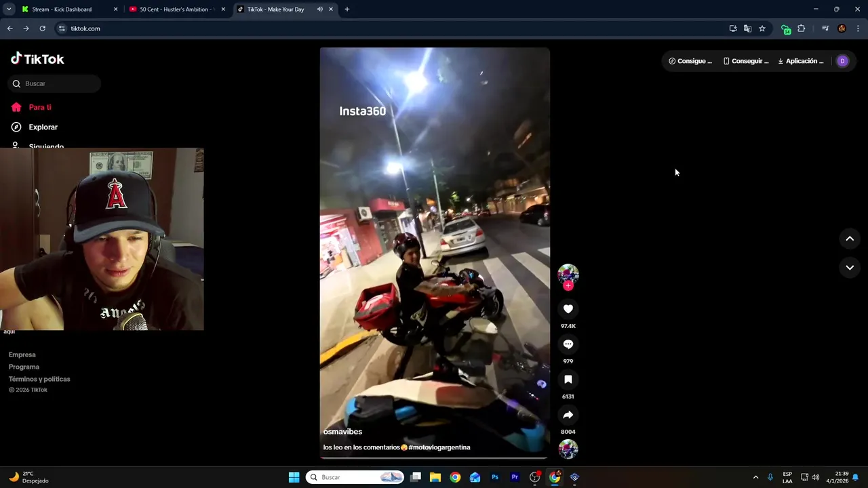This screenshot has width=868, height=488.
Task: Follow creator with the red plus badge
Action: tap(568, 285)
